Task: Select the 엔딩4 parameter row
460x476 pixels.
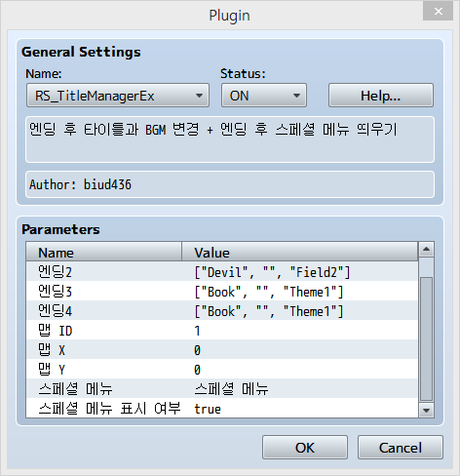Action: (222, 310)
